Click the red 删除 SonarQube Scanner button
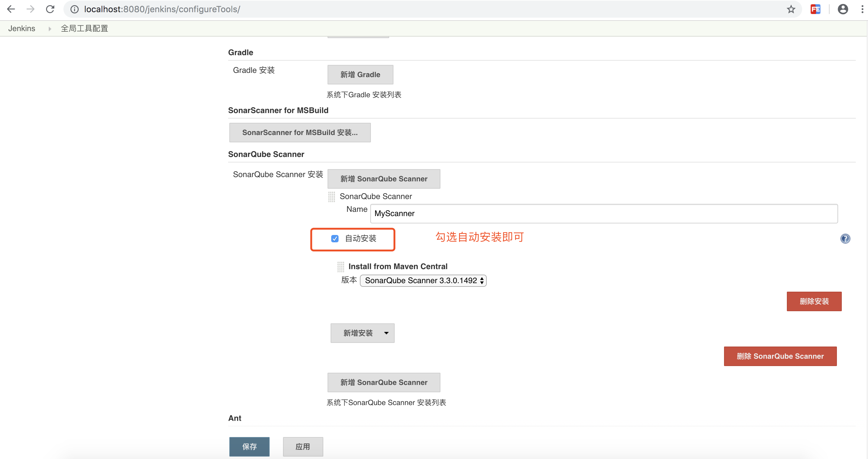Screen dimensions: 868x459 (x=780, y=356)
